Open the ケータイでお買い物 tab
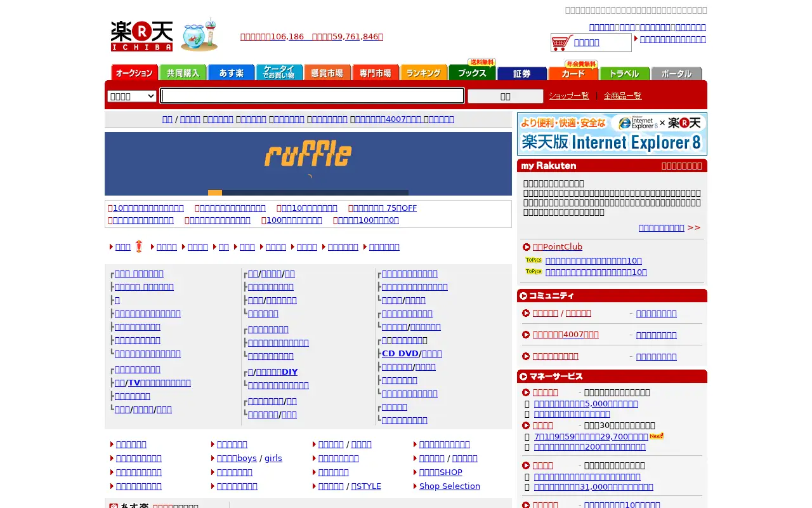The height and width of the screenshot is (508, 812). click(279, 72)
